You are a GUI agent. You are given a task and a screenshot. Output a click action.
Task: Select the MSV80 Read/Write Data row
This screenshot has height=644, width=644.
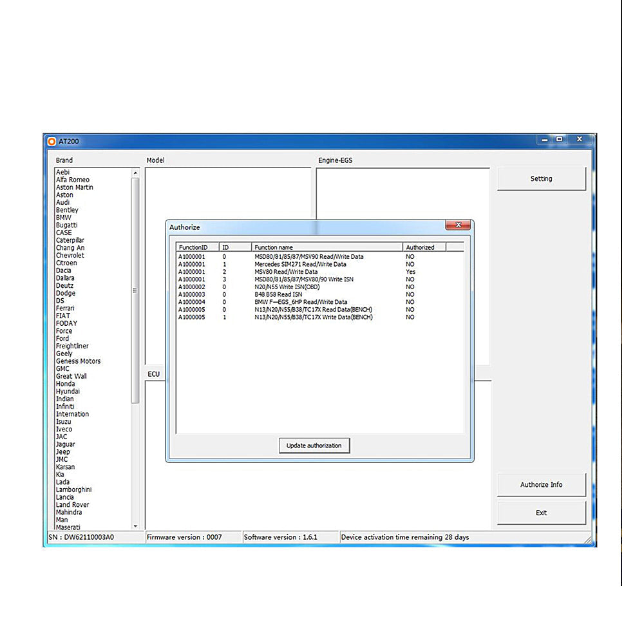[286, 272]
